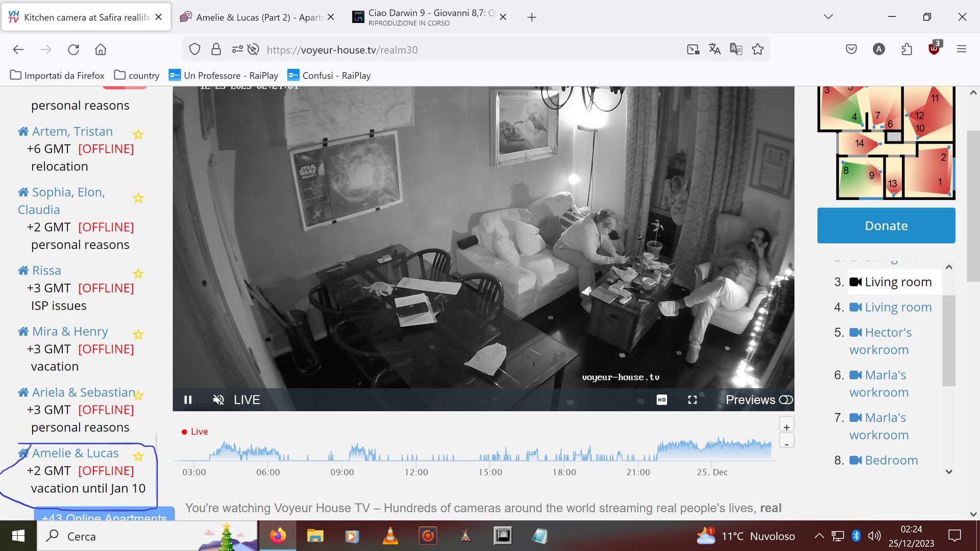Select camera 4 Living room
Screen dimensions: 980x551
891,307
